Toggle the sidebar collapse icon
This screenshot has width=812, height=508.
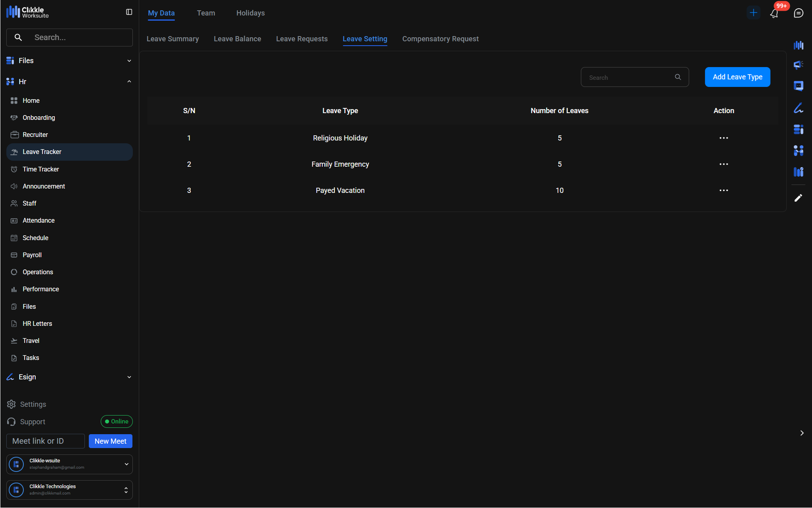pyautogui.click(x=129, y=12)
